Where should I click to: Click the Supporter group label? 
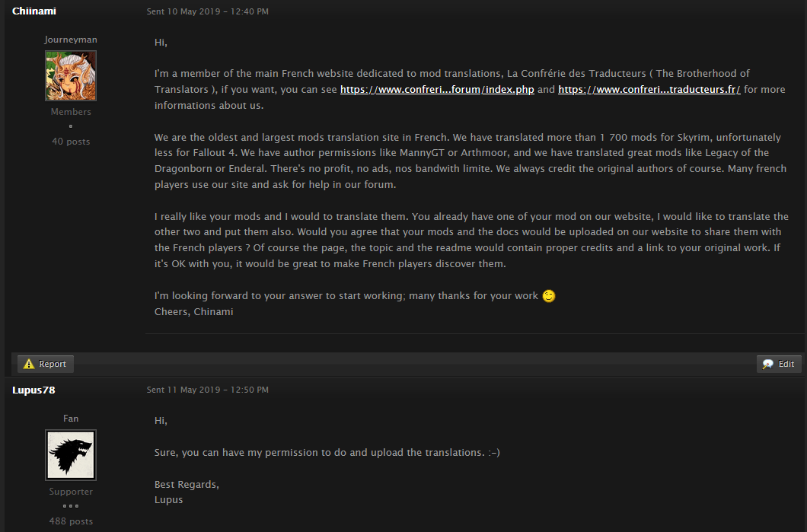pos(71,492)
